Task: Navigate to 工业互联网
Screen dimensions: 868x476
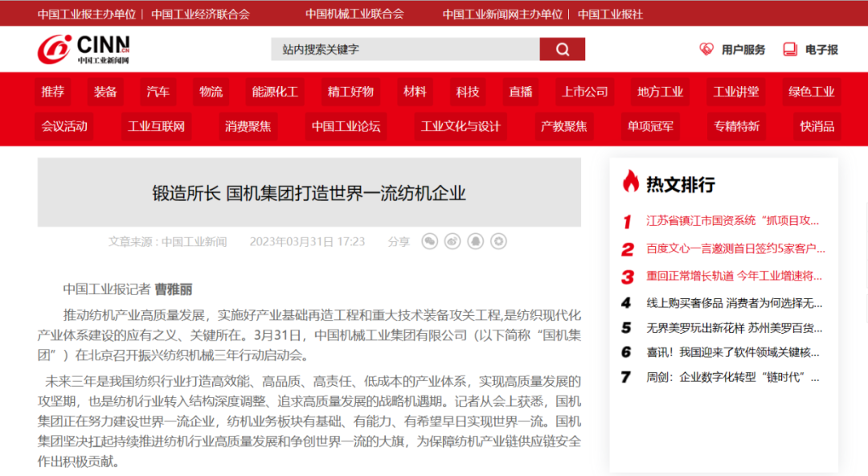Action: point(156,126)
